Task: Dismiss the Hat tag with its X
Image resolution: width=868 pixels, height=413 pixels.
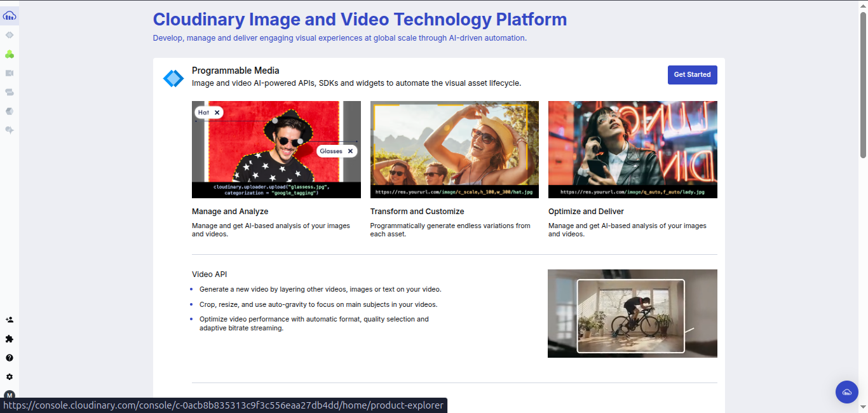Action: (217, 112)
